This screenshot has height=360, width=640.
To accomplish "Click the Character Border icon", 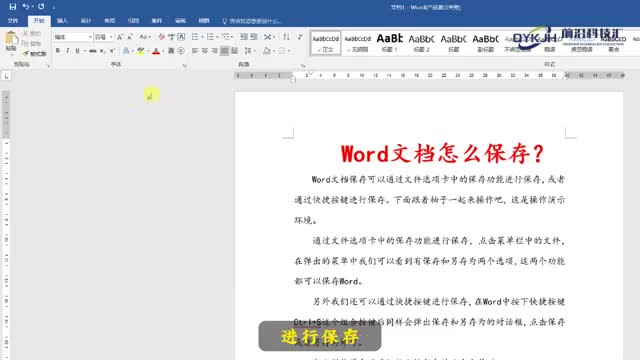I will click(x=181, y=37).
